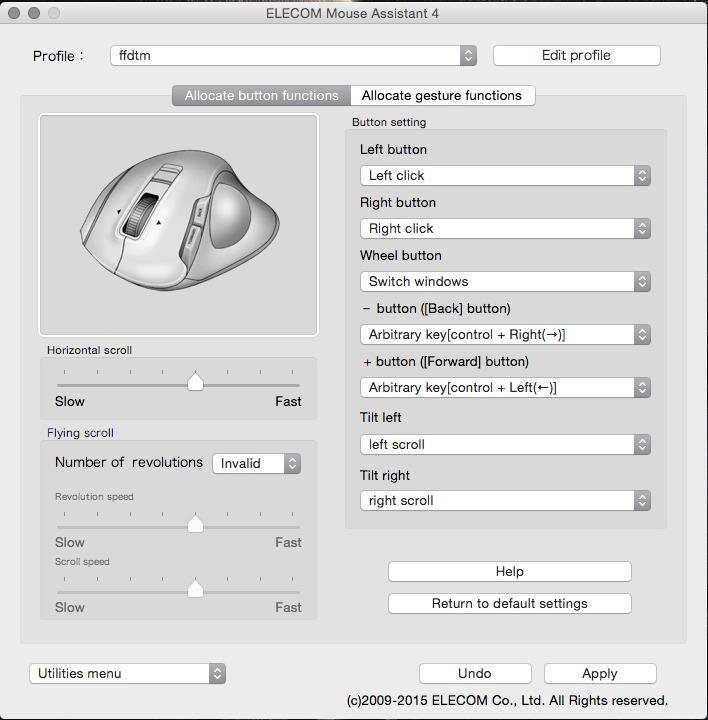Image resolution: width=708 pixels, height=720 pixels.
Task: Change the Wheel button Switch windows dropdown
Action: click(x=506, y=281)
